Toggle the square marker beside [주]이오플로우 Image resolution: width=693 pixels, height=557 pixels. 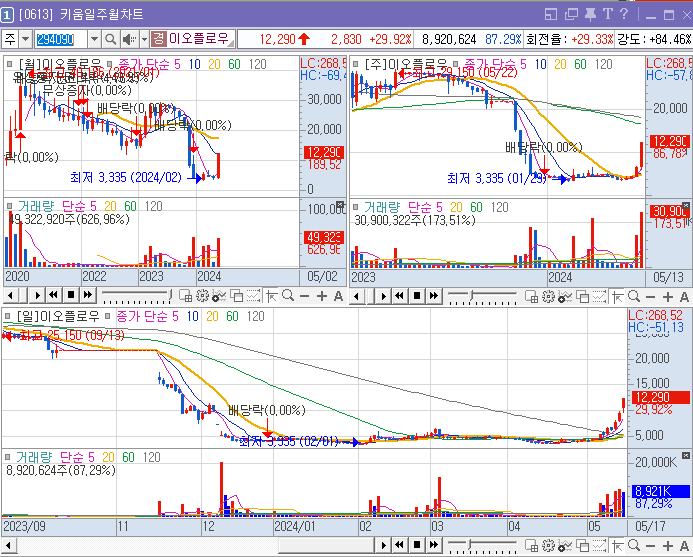pos(355,65)
